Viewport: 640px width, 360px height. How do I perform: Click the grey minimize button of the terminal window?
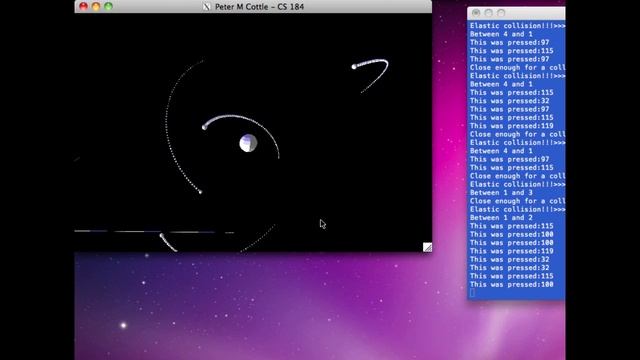[489, 13]
